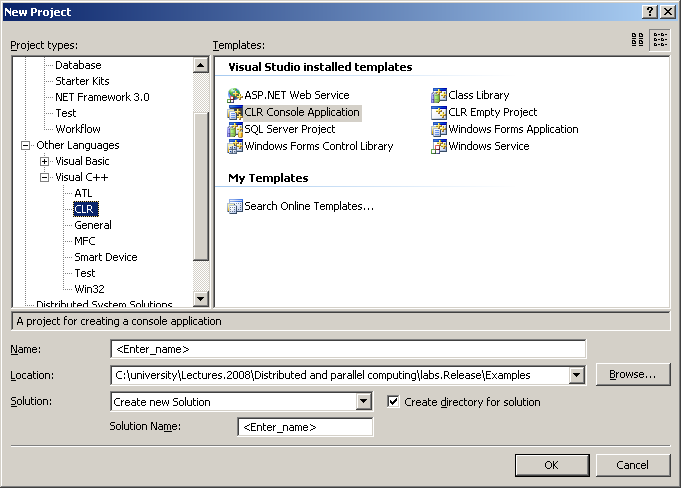Image resolution: width=681 pixels, height=488 pixels.
Task: Click the Windows Forms Control Library icon
Action: pos(235,146)
